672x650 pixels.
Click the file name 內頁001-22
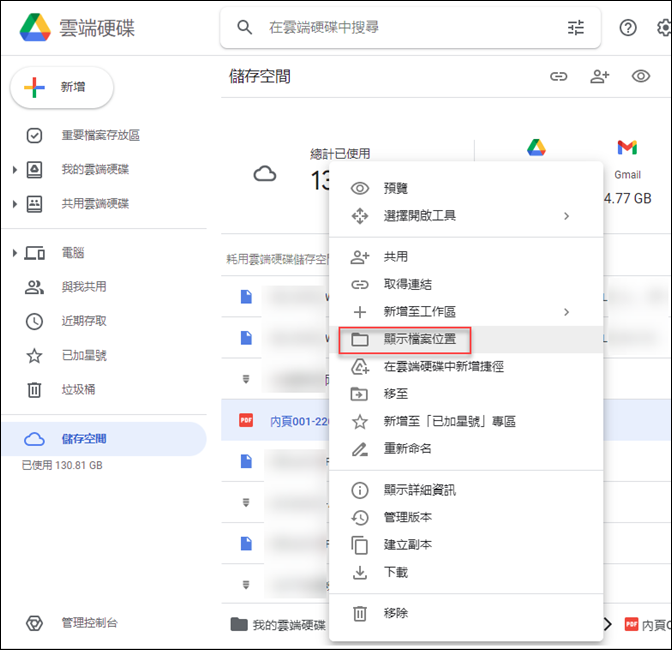tap(300, 421)
